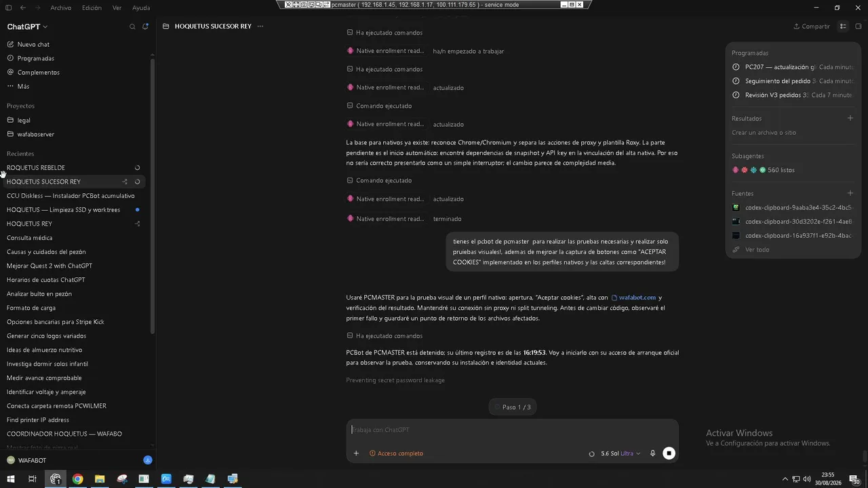The image size is (868, 488).
Task: Add a result with Resultados plus
Action: [x=850, y=119]
